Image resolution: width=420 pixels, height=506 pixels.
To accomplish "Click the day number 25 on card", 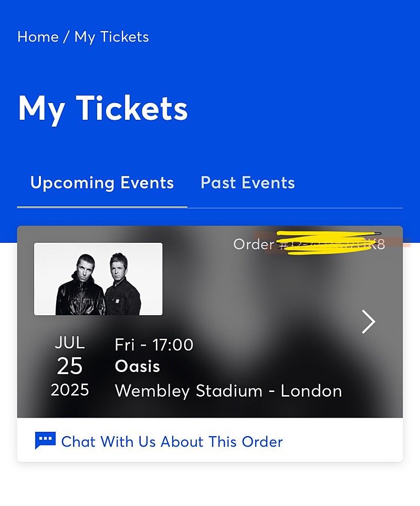I will click(x=70, y=366).
